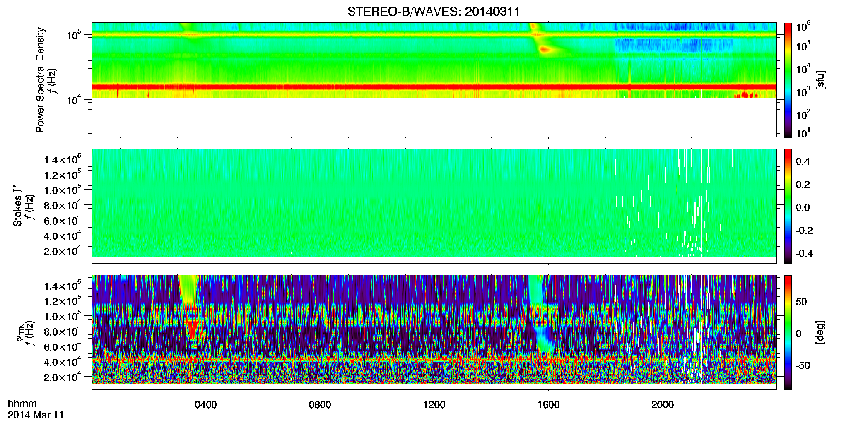Click the [sfu] unit label

(820, 80)
